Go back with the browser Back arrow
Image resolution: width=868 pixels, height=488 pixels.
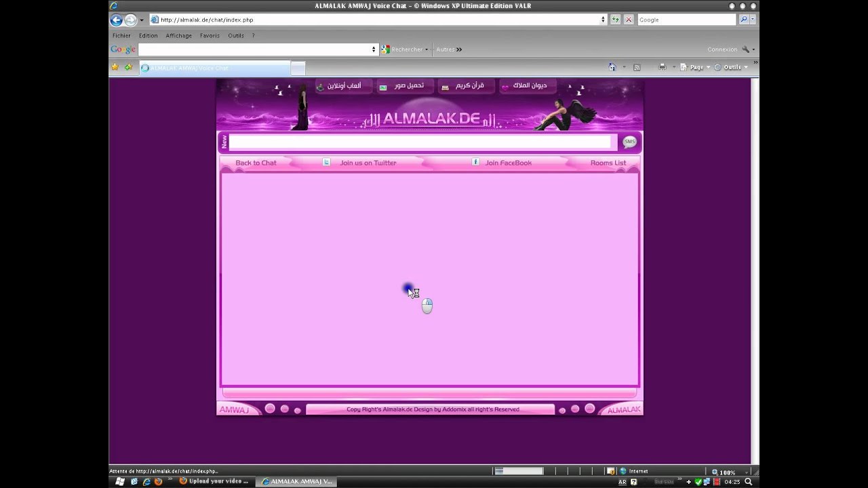(116, 20)
